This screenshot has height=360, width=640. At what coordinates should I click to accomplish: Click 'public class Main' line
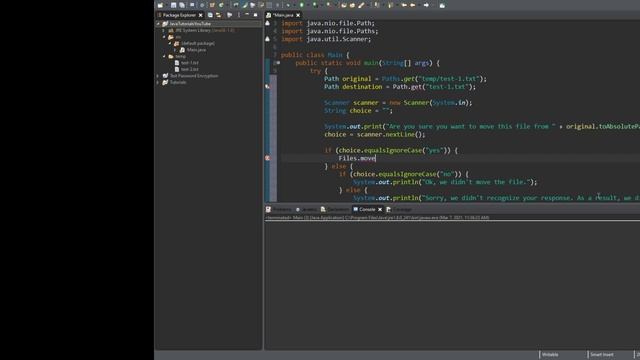point(315,55)
